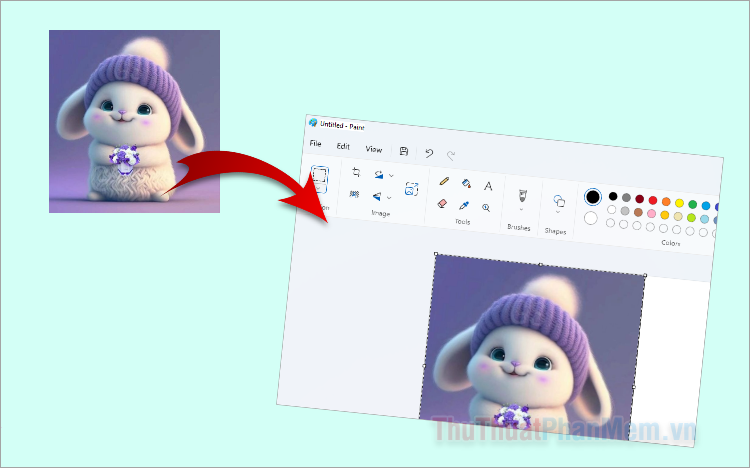Expand the Selection tool options chevron
Screen dimensions: 750x468
pos(318,189)
